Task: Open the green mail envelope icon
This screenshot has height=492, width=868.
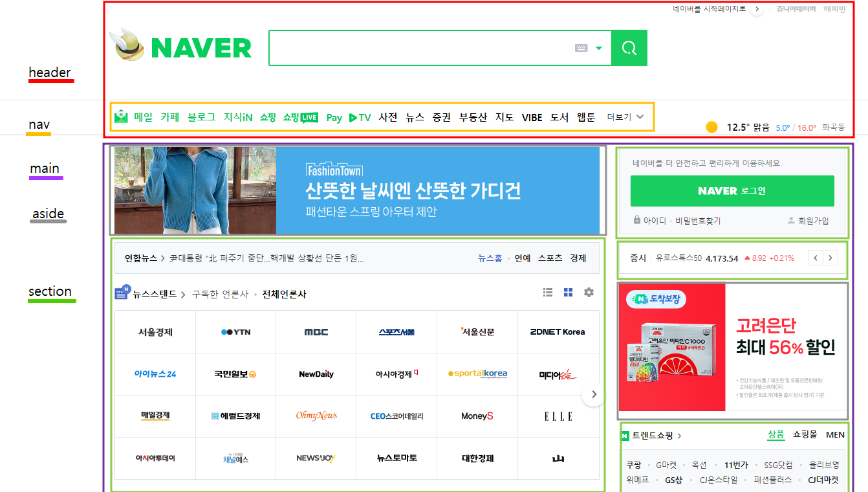Action: pyautogui.click(x=121, y=117)
